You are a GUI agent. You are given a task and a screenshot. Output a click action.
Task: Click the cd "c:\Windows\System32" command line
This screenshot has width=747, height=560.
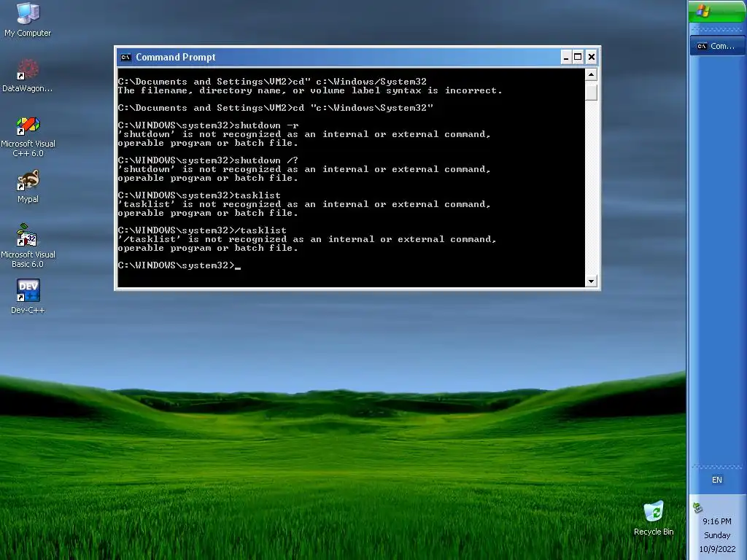tap(275, 108)
